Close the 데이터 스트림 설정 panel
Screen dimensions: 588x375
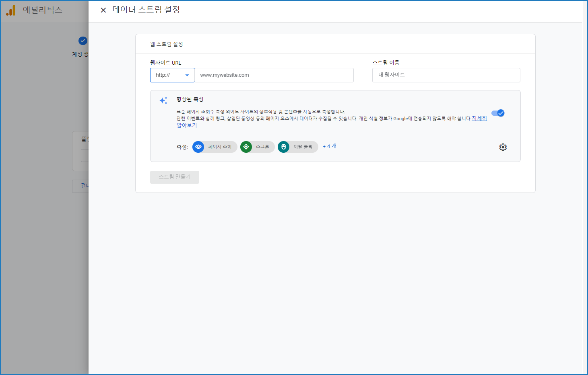103,10
